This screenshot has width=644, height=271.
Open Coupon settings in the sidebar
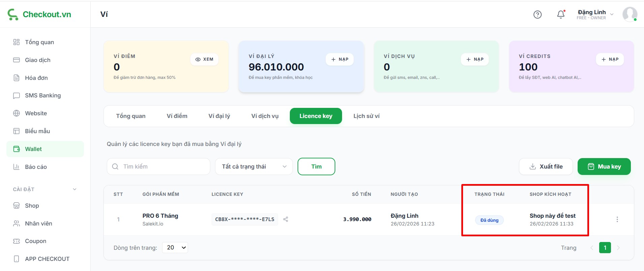pyautogui.click(x=35, y=241)
